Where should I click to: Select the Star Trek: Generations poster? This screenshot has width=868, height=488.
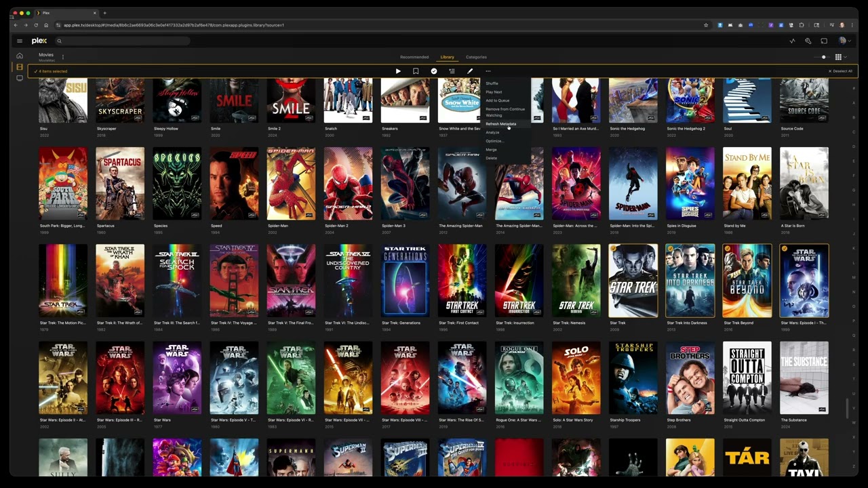tap(405, 281)
